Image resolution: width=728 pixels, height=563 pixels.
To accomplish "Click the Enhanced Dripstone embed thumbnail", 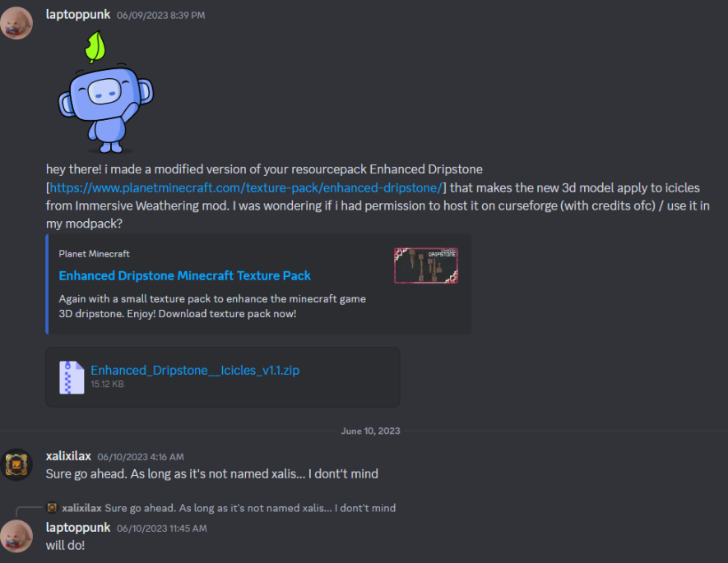I will coord(426,265).
